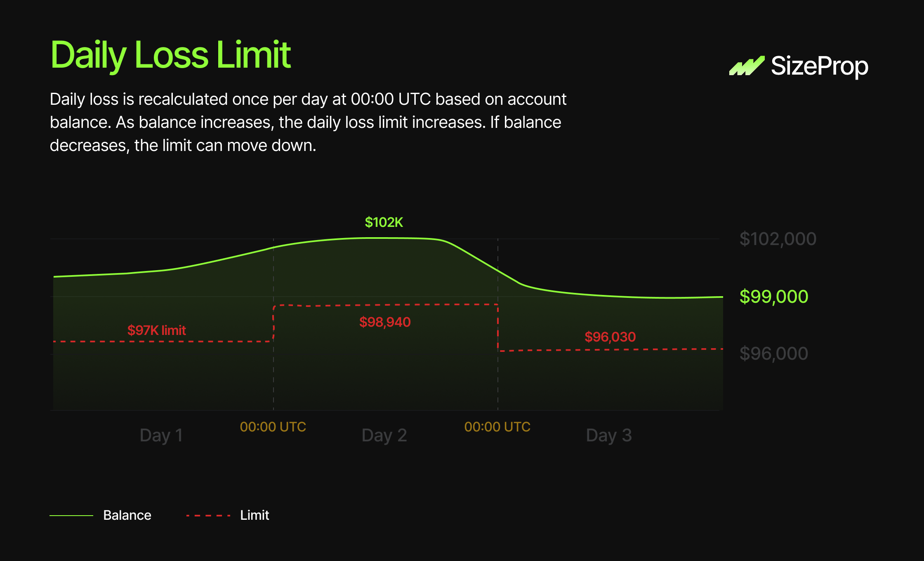
Task: Click the daily loss description paragraph
Action: pos(308,122)
